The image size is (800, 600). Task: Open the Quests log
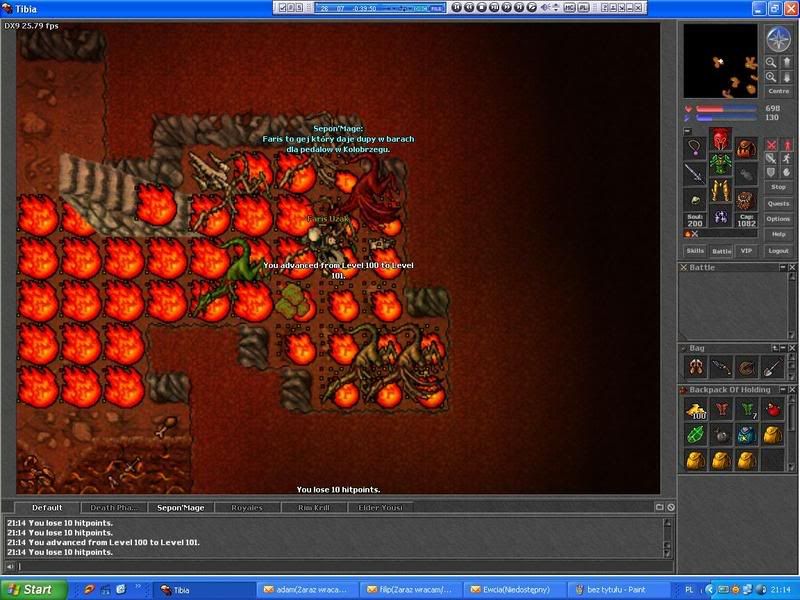click(x=779, y=204)
